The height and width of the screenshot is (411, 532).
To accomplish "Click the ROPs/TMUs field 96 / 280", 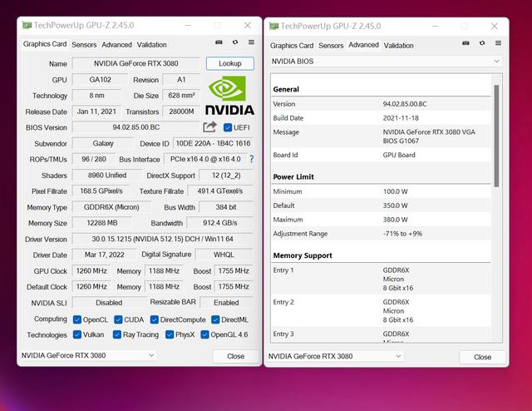I will (x=94, y=159).
